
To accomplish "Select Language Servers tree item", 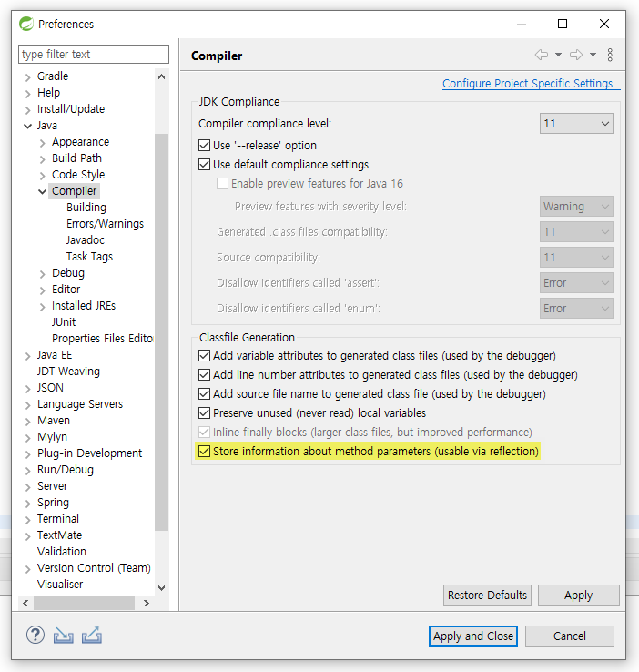I will pos(80,403).
